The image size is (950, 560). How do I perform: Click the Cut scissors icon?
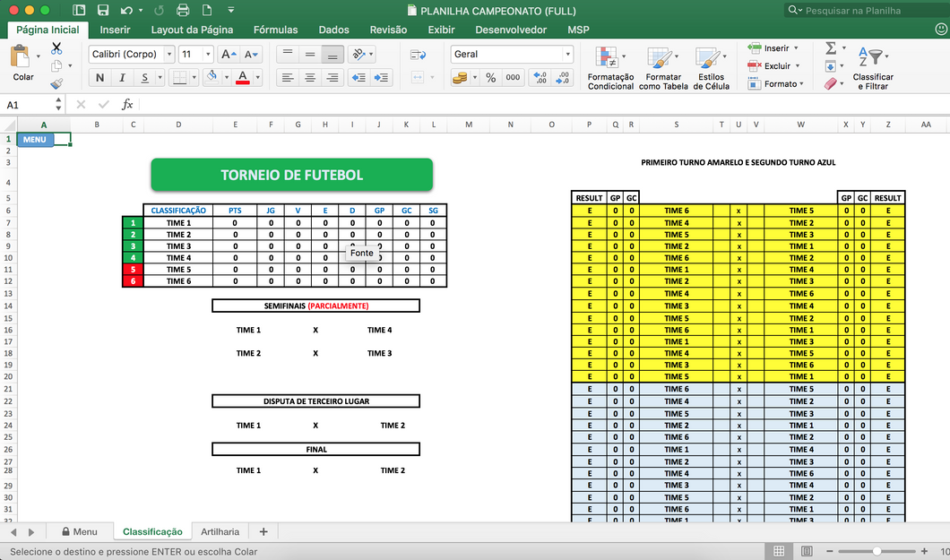56,47
